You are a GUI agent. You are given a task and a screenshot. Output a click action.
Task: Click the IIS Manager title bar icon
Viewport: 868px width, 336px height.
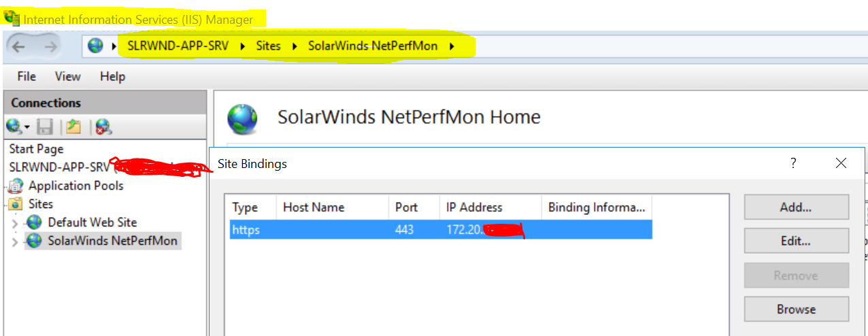(x=12, y=18)
